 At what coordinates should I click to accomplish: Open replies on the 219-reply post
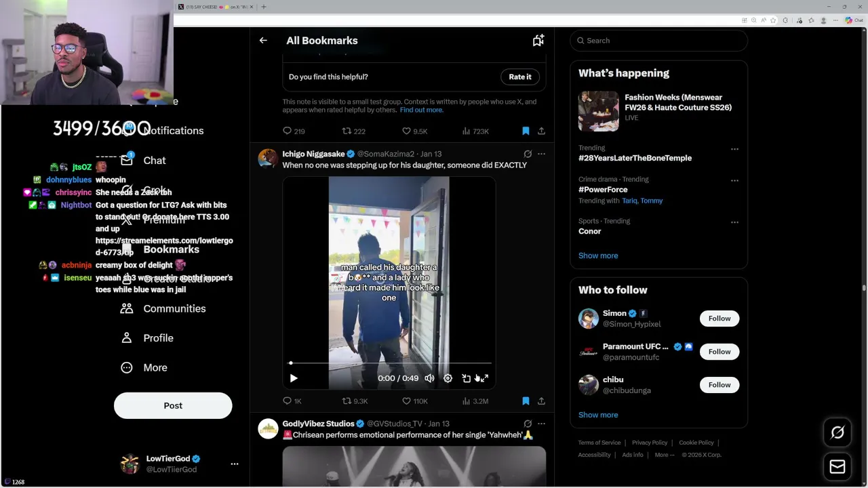pyautogui.click(x=294, y=131)
